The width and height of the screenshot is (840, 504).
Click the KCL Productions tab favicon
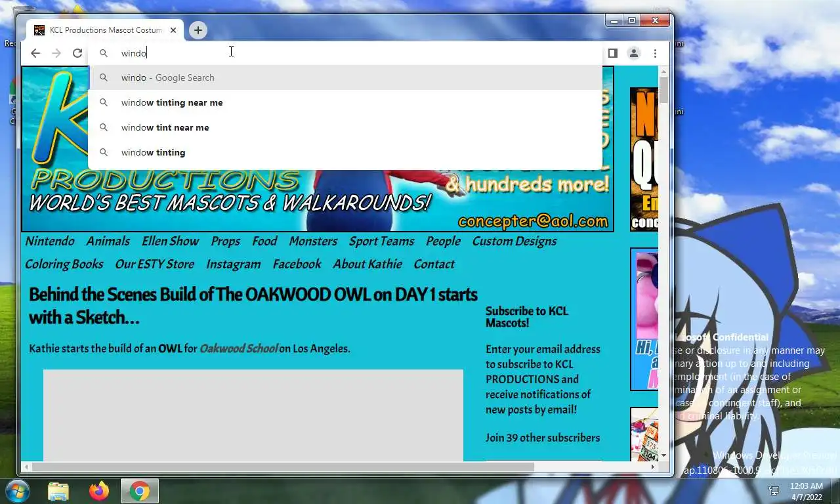pos(39,30)
